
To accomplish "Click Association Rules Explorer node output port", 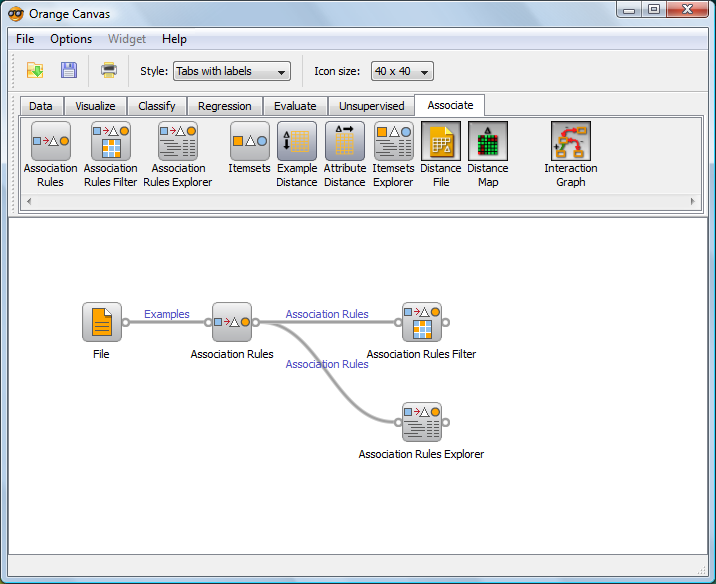I will (x=446, y=422).
